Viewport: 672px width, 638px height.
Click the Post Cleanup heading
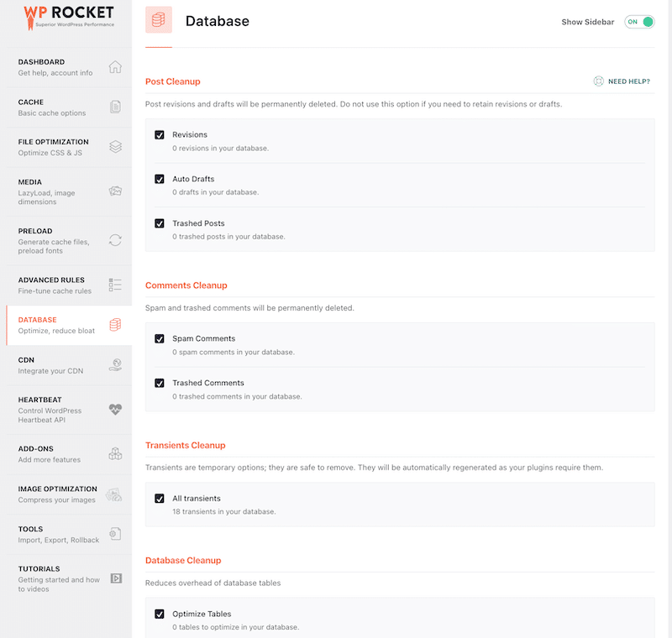pos(173,81)
